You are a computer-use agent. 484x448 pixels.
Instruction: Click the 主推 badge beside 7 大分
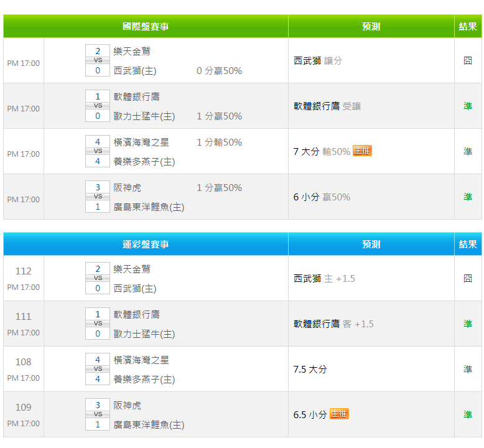[x=362, y=151]
